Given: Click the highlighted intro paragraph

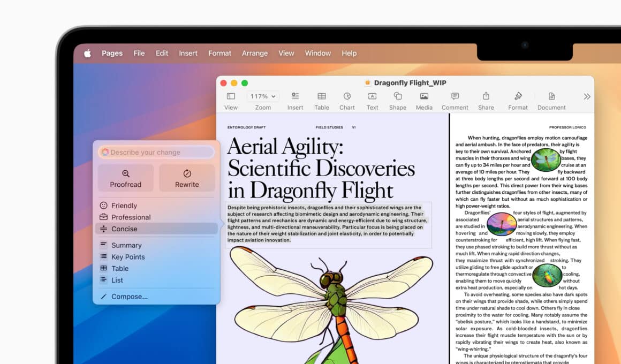Looking at the screenshot, I should pos(328,224).
